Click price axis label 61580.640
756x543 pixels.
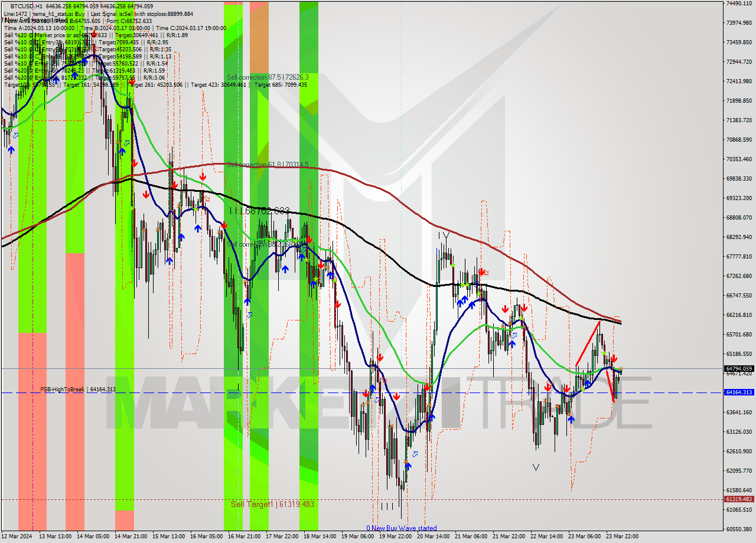point(739,490)
